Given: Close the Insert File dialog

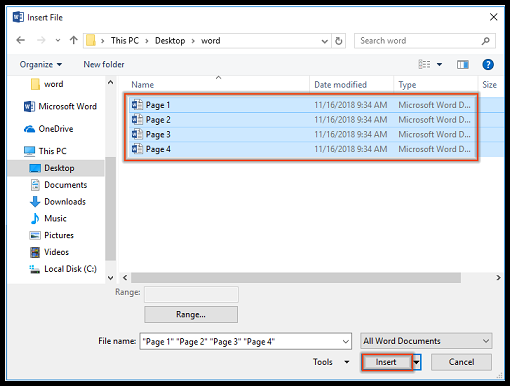Looking at the screenshot, I should click(x=494, y=17).
